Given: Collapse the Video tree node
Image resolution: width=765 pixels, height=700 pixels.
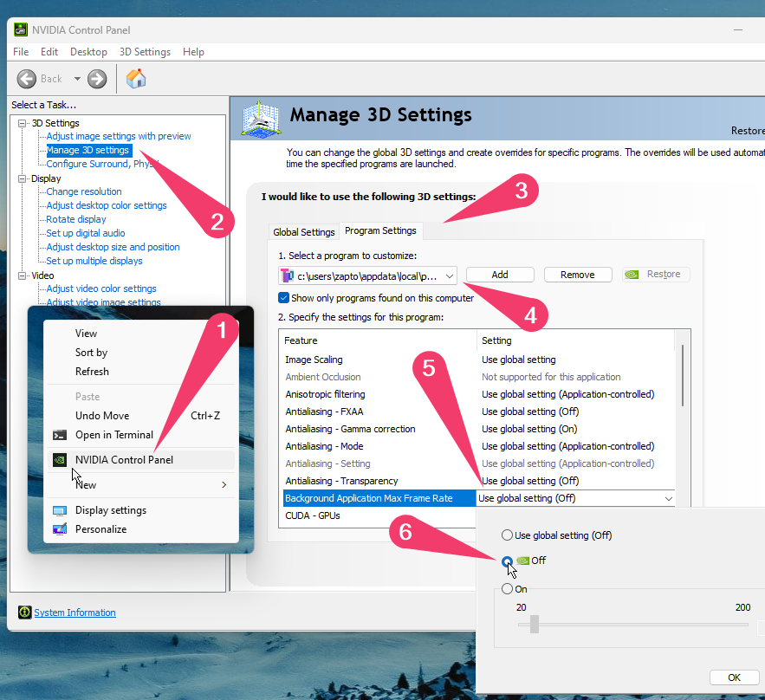Looking at the screenshot, I should pos(22,275).
